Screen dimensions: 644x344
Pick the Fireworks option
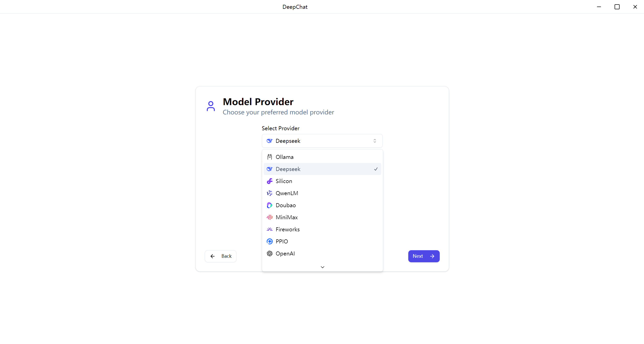click(288, 229)
